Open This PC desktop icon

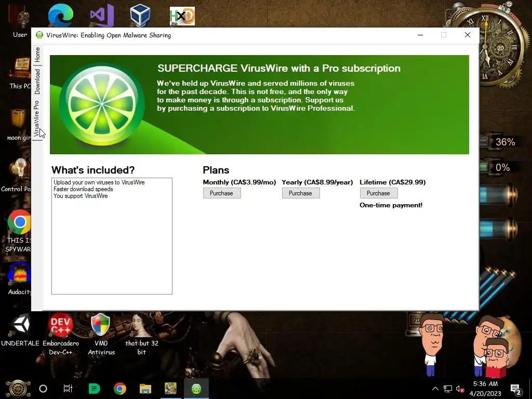pos(20,73)
